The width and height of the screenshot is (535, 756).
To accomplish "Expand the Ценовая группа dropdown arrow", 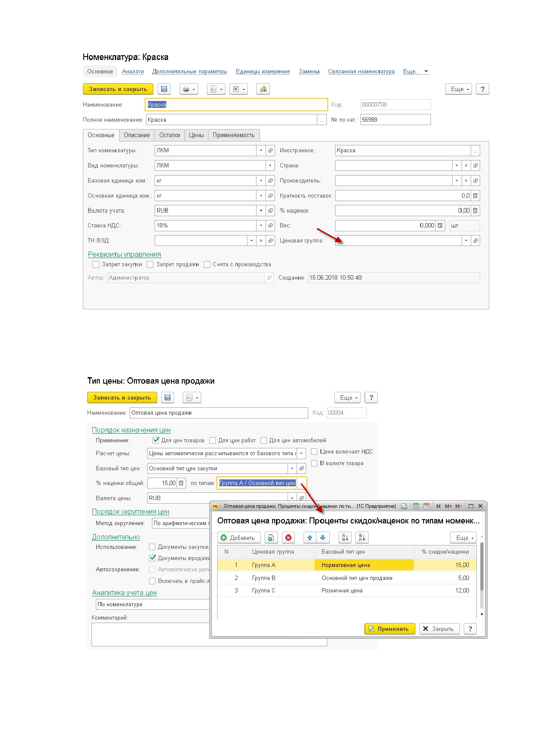I will pyautogui.click(x=466, y=241).
